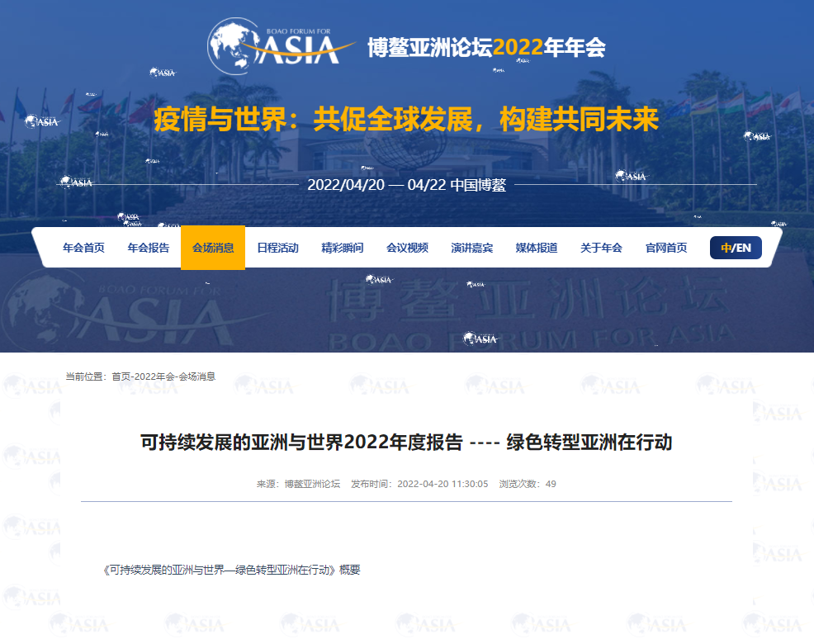Visit 官网首页 from the nav bar
Screen dimensions: 814x644
666,248
